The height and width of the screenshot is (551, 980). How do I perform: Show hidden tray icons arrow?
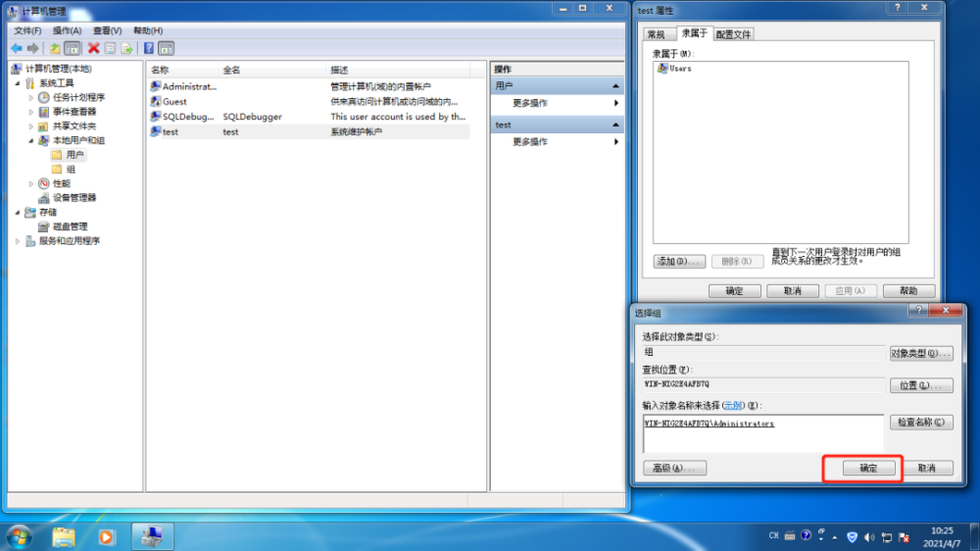[x=835, y=537]
